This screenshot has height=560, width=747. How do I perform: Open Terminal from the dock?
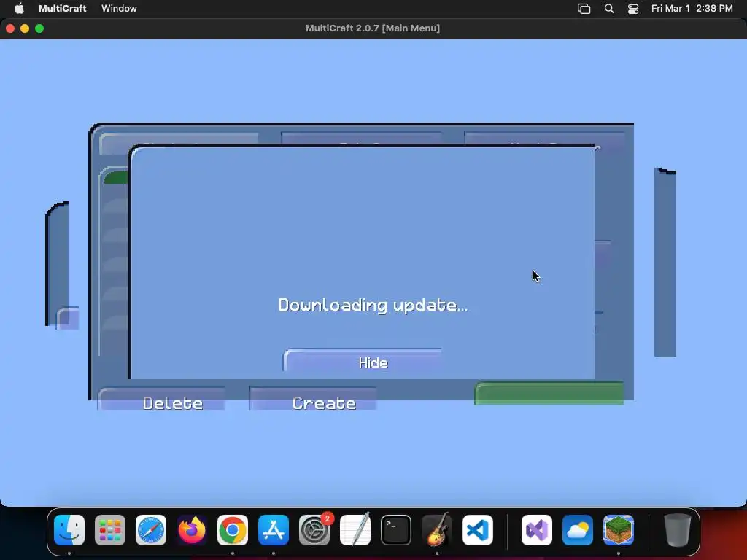396,530
